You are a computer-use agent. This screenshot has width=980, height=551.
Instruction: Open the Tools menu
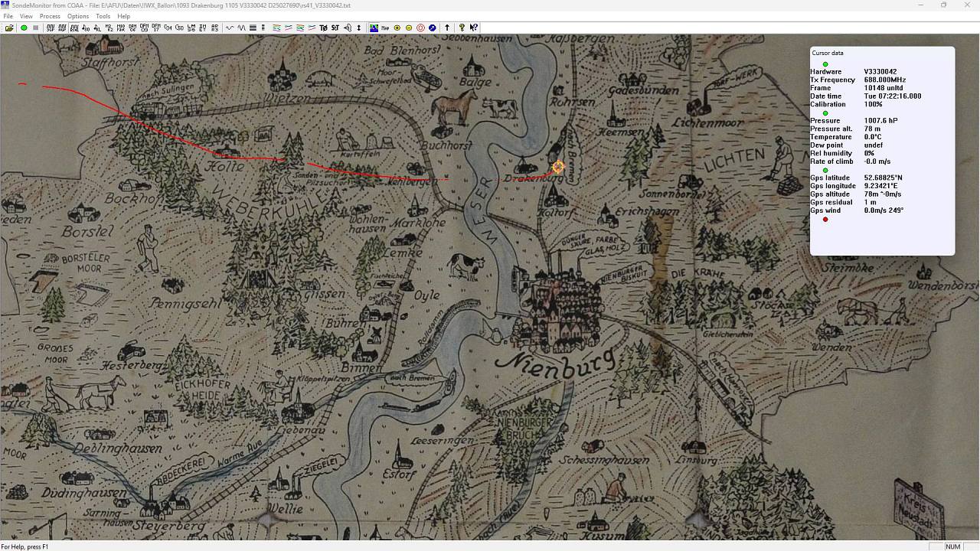(103, 16)
